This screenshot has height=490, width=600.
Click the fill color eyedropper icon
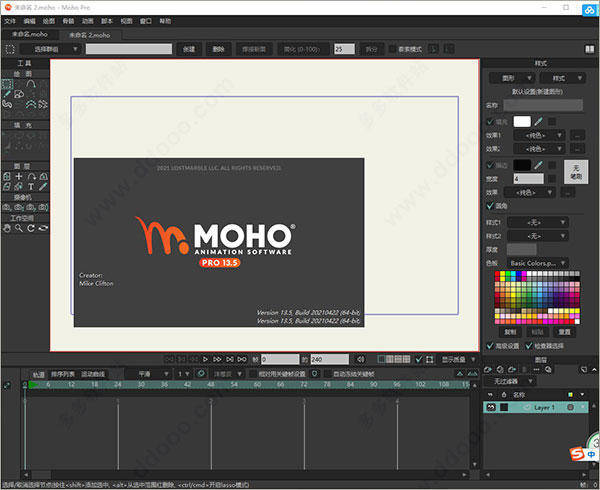click(538, 122)
